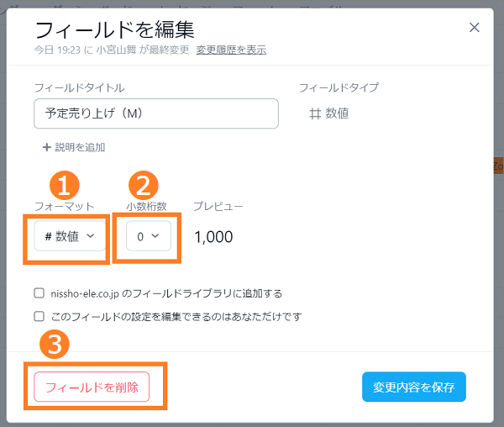Viewport: 504px width, 427px height.
Task: Click the # symbol in the format dropdown
Action: pyautogui.click(x=48, y=237)
